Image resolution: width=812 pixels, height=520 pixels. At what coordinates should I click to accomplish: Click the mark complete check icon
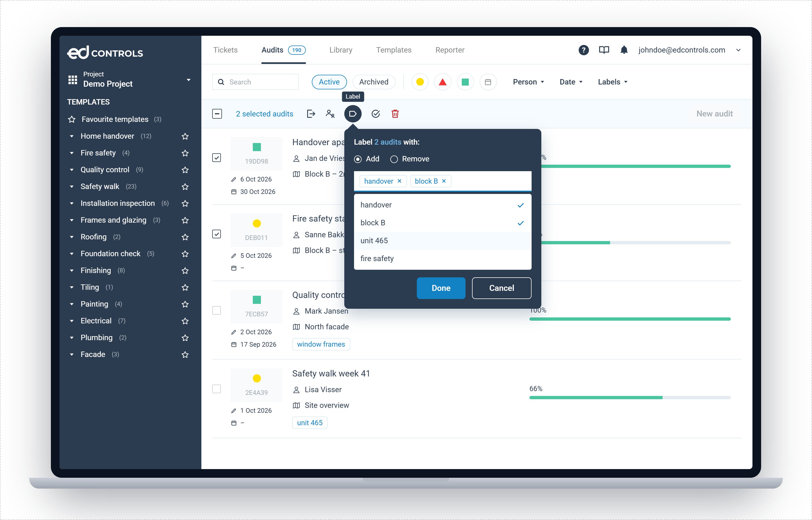click(375, 114)
